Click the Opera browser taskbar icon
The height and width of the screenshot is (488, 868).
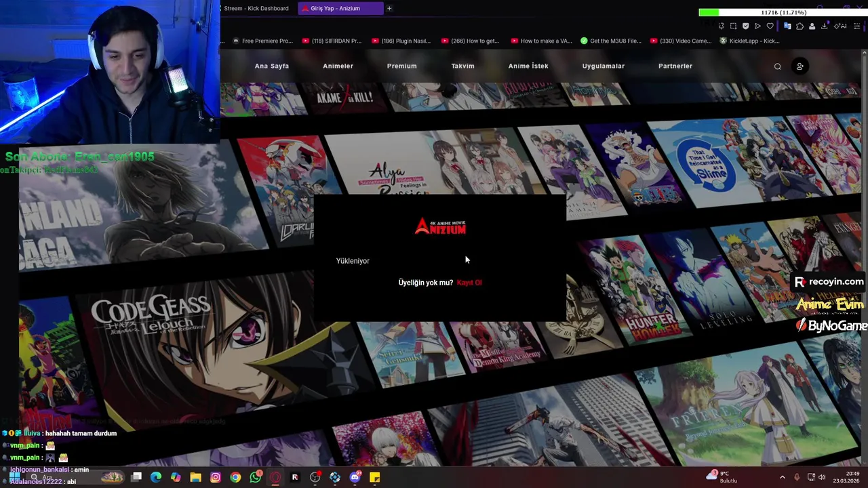275,477
